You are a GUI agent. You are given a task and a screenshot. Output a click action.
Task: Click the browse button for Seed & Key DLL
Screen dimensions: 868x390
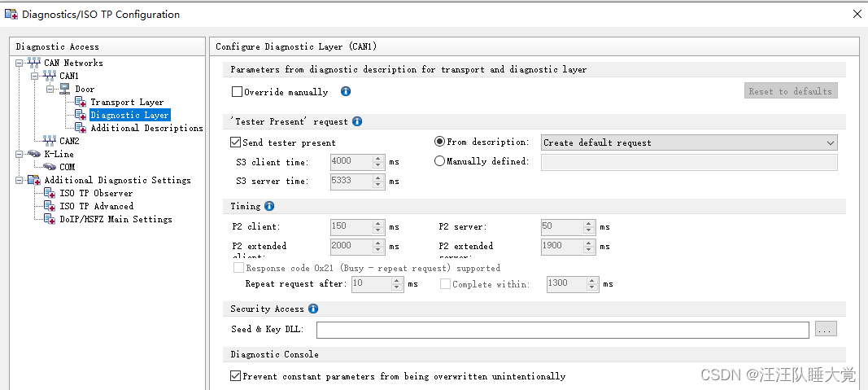pyautogui.click(x=826, y=330)
